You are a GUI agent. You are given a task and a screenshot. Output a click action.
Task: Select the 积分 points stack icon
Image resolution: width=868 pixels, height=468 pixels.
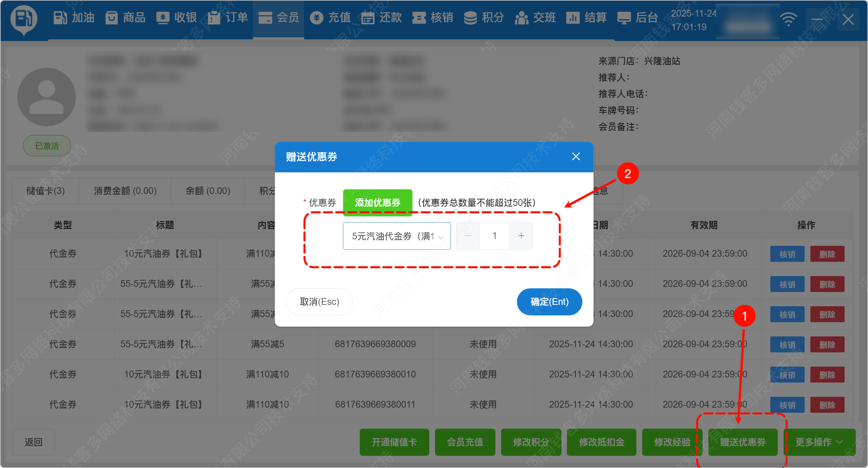(x=470, y=18)
